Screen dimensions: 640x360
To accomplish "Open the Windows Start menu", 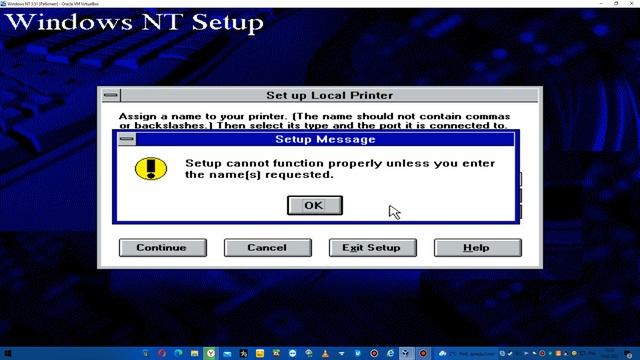I will pyautogui.click(x=8, y=353).
